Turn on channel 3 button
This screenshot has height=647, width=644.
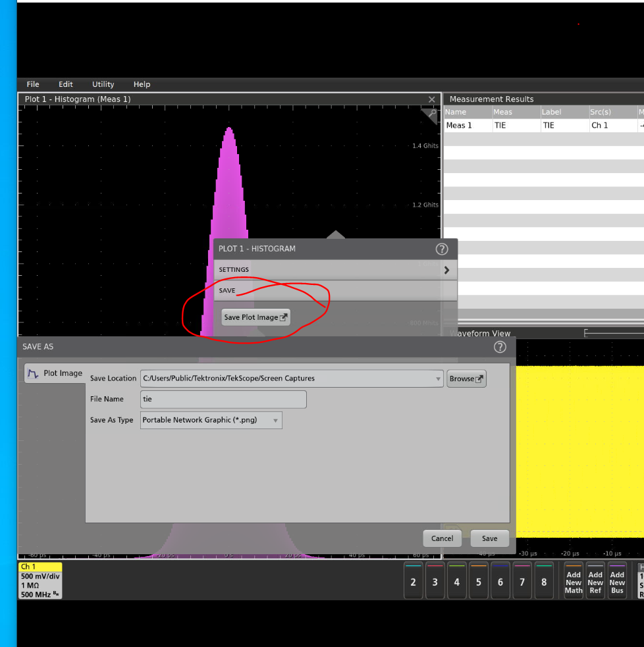[435, 581]
